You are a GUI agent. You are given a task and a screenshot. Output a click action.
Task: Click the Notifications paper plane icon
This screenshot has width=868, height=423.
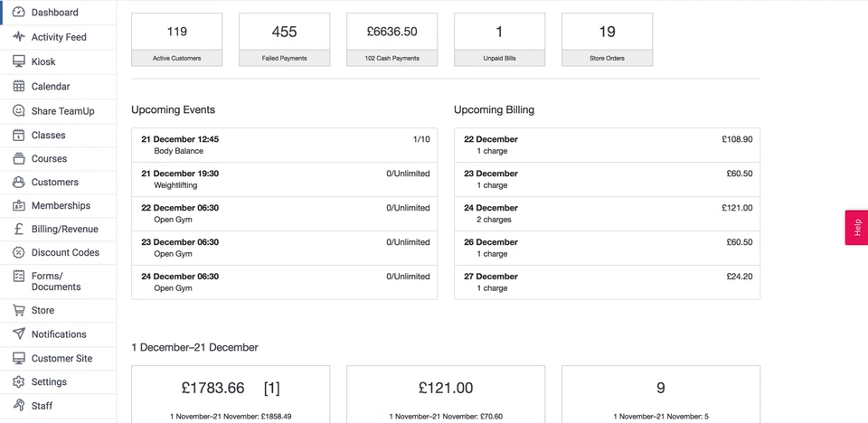click(19, 334)
